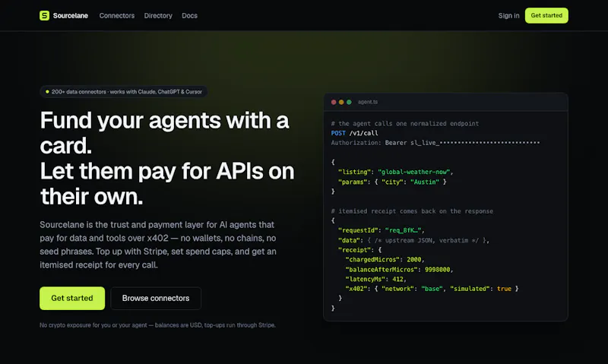Click the latencyMs value 412

pyautogui.click(x=397, y=279)
